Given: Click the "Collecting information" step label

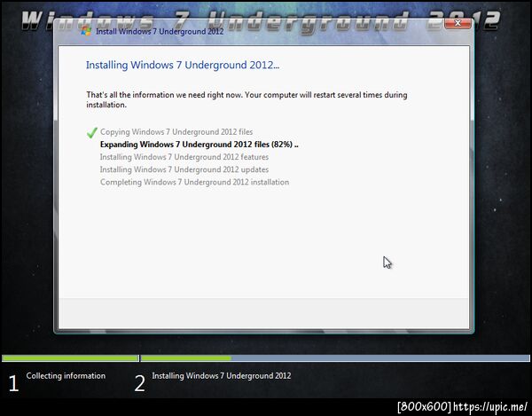Looking at the screenshot, I should click(66, 376).
